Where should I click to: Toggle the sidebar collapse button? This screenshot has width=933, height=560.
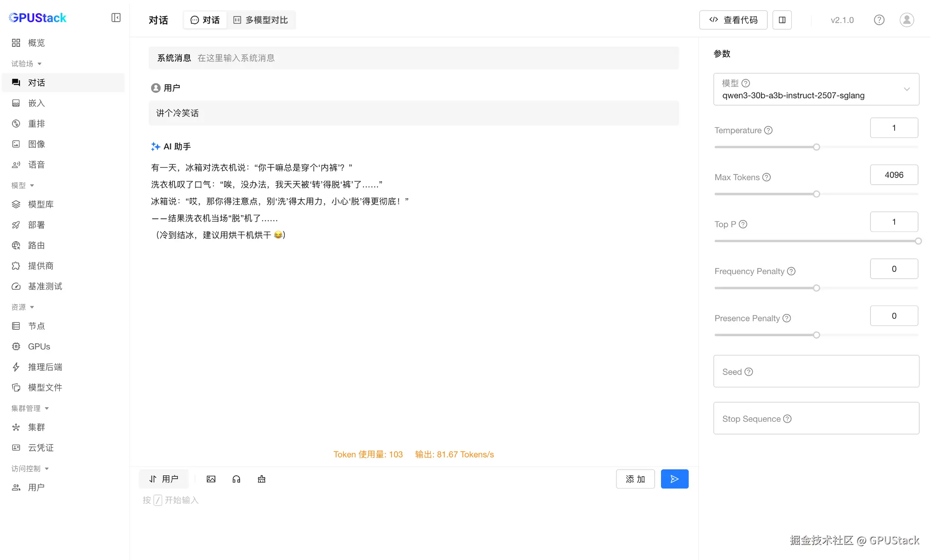tap(116, 17)
